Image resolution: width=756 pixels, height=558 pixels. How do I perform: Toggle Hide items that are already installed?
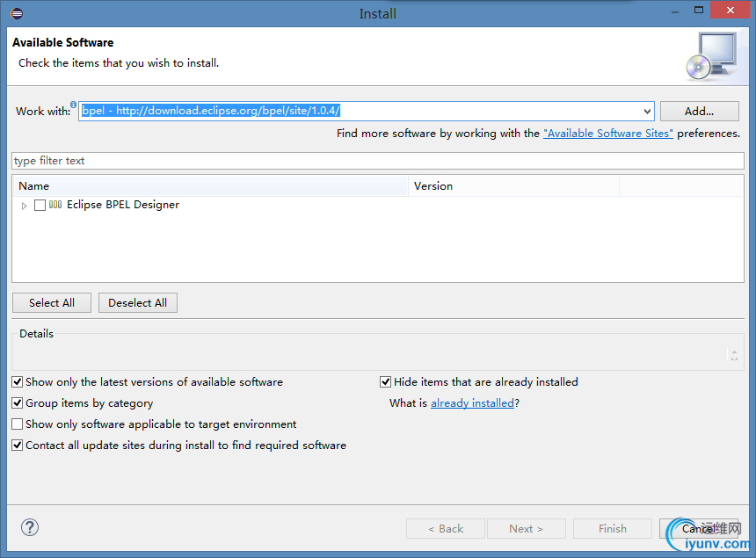(385, 382)
